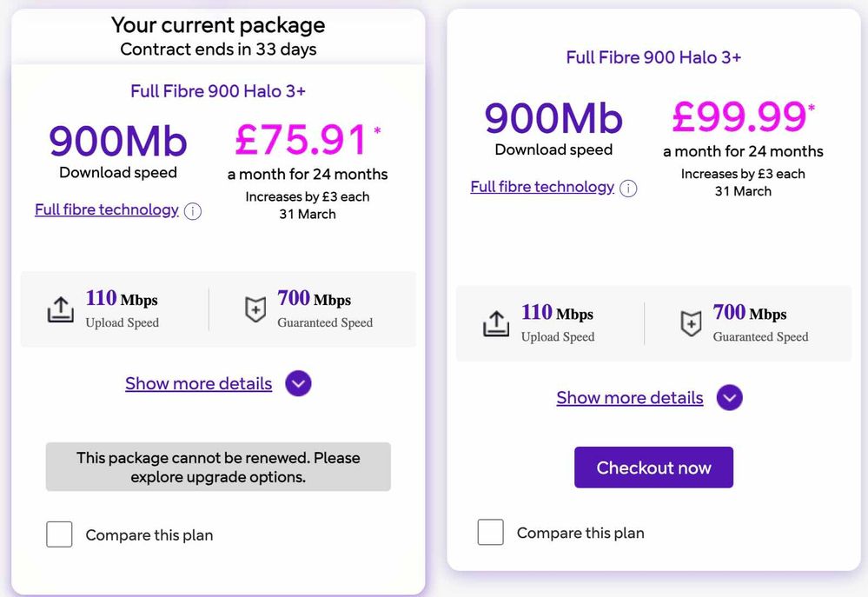868x597 pixels.
Task: Select the Full Fibre 900 Halo 3+ plan title
Action: 653,57
